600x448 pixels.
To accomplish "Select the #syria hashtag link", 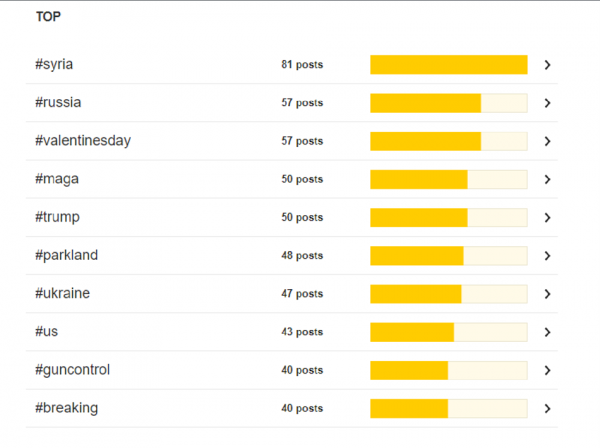I will click(x=54, y=64).
